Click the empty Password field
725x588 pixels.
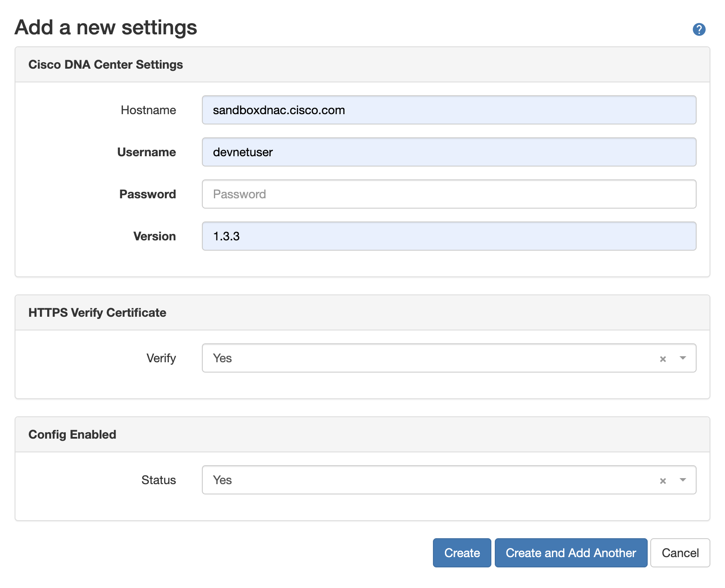click(x=449, y=194)
